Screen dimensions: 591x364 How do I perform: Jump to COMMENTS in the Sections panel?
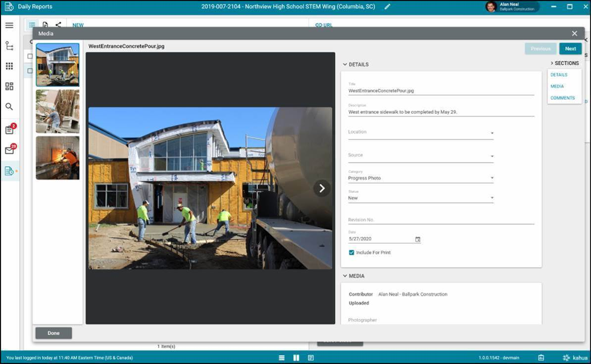point(562,98)
